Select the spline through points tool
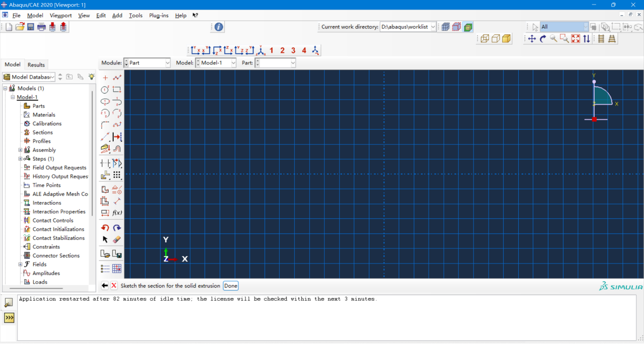The width and height of the screenshot is (644, 344). (x=117, y=125)
